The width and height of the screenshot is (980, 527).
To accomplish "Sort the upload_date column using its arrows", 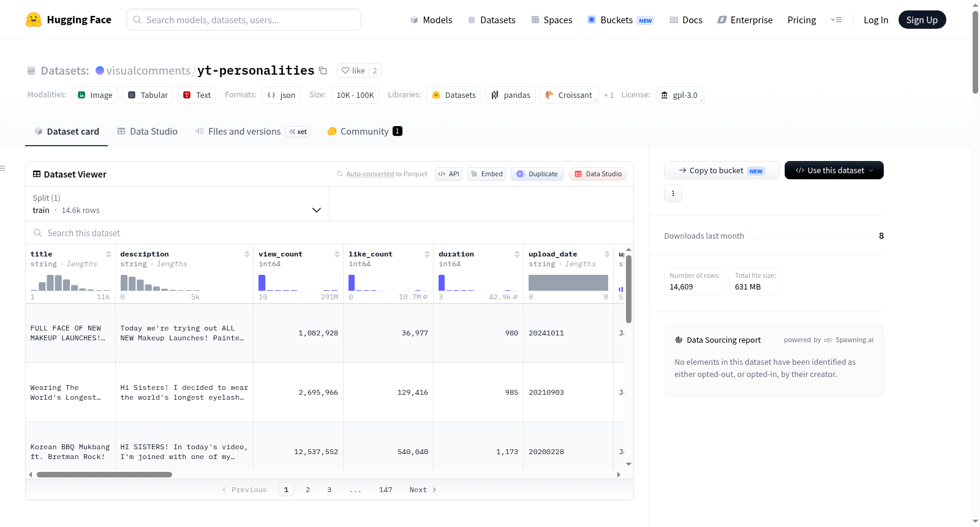I will (x=607, y=254).
